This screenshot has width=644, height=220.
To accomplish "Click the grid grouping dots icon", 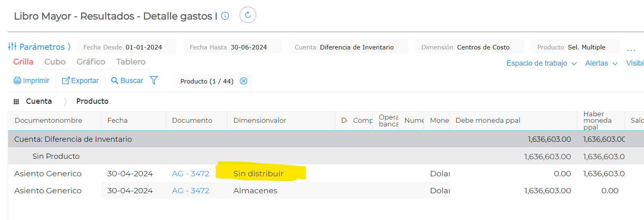I will [x=16, y=102].
